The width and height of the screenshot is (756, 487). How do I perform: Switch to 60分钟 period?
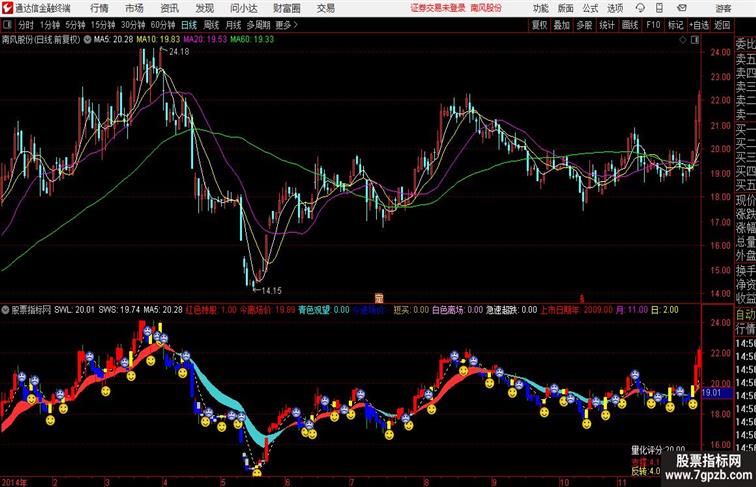162,25
